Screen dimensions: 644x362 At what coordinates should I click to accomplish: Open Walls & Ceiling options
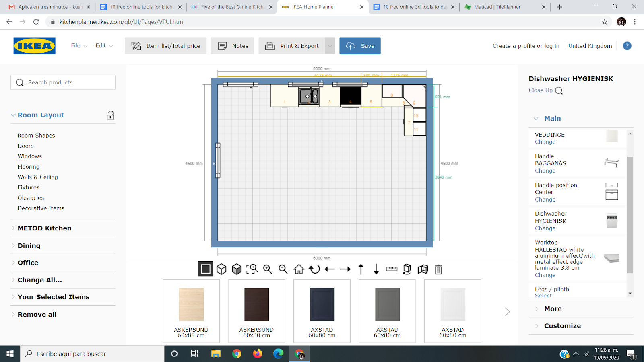38,177
